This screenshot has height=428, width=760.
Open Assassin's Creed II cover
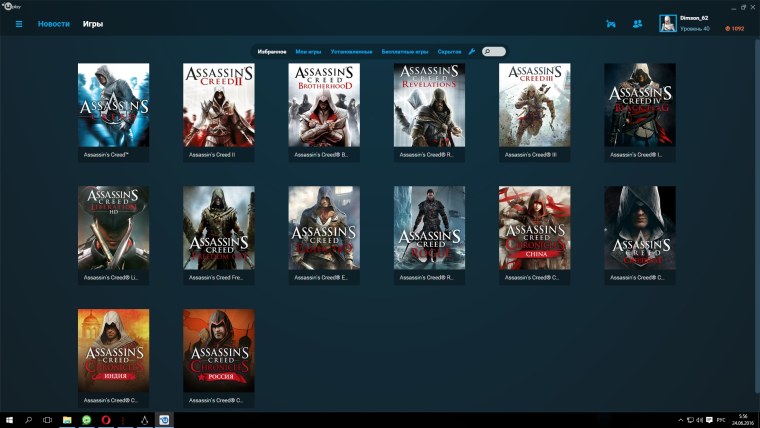(x=218, y=105)
